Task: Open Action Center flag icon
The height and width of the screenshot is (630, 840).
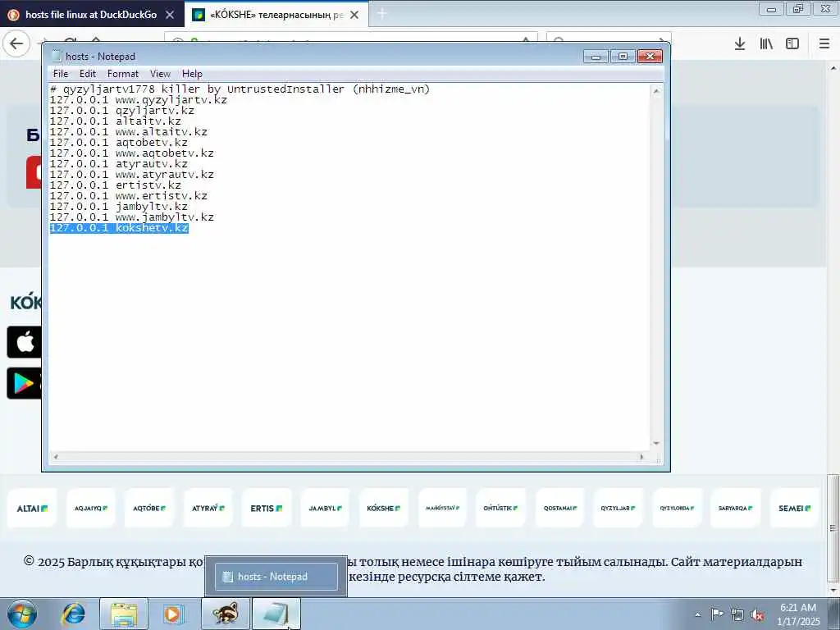Action: pyautogui.click(x=717, y=614)
